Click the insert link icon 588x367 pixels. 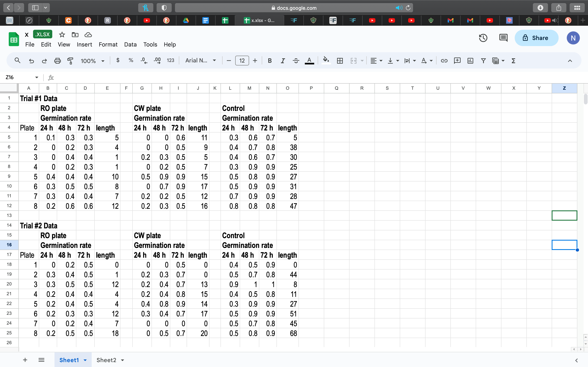point(444,61)
